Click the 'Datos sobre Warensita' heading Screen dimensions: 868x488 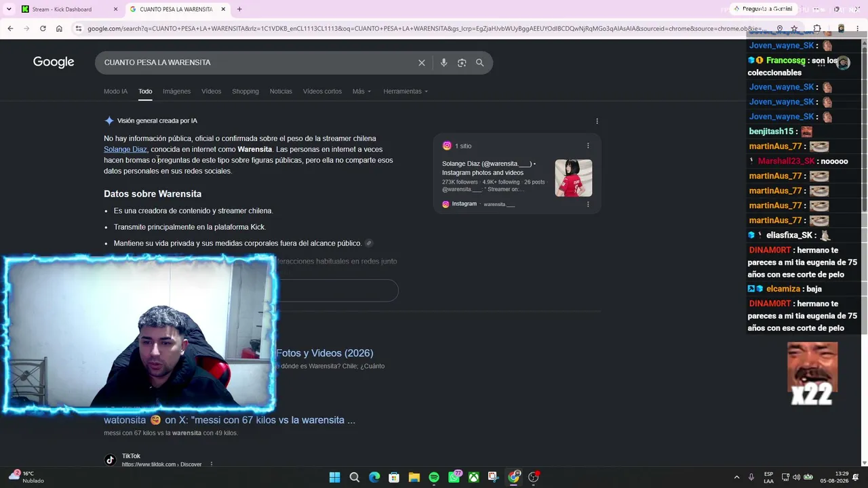coord(153,194)
